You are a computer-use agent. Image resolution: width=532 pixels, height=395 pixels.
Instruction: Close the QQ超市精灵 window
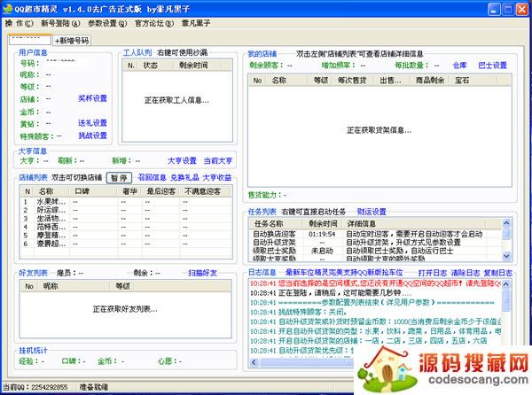click(522, 10)
